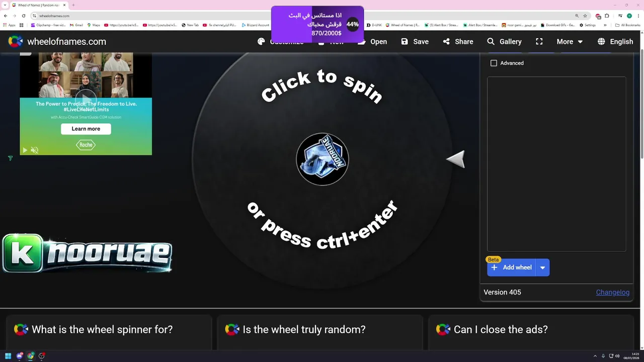Open D-LINK bookmark
644x362 pixels.
coord(375,25)
